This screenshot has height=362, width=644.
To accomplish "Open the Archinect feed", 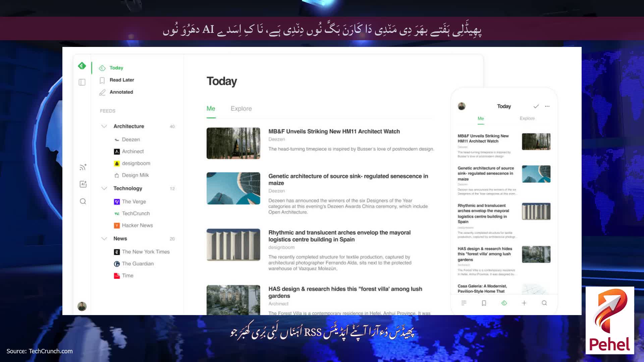I will 133,152.
